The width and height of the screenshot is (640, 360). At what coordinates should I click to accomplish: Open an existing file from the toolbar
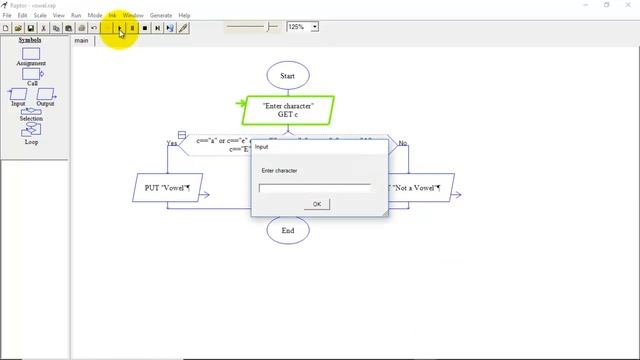coord(18,28)
